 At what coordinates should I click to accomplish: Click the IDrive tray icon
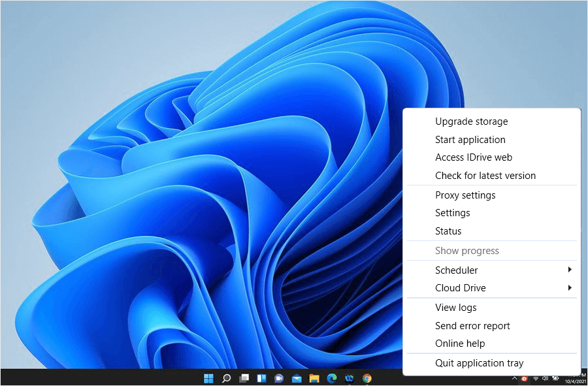[x=524, y=378]
